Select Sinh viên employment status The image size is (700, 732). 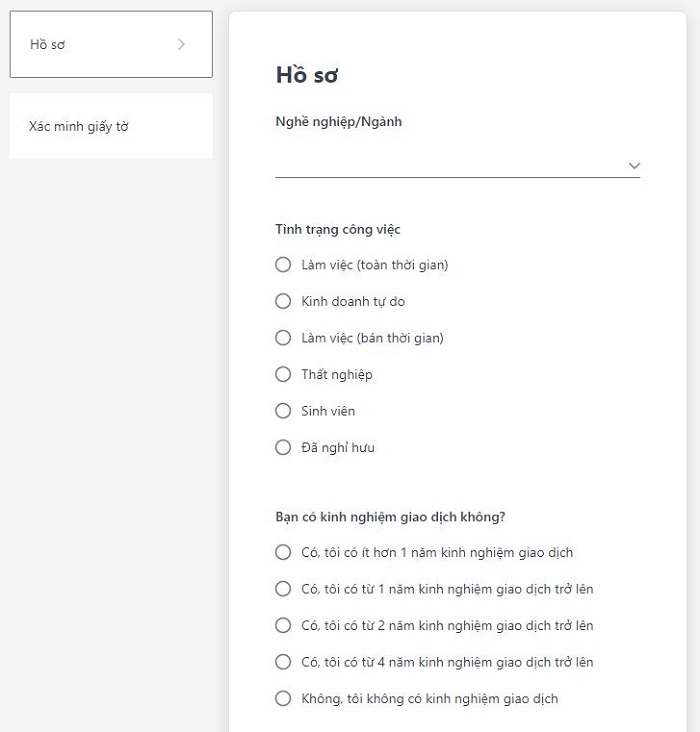click(x=283, y=411)
